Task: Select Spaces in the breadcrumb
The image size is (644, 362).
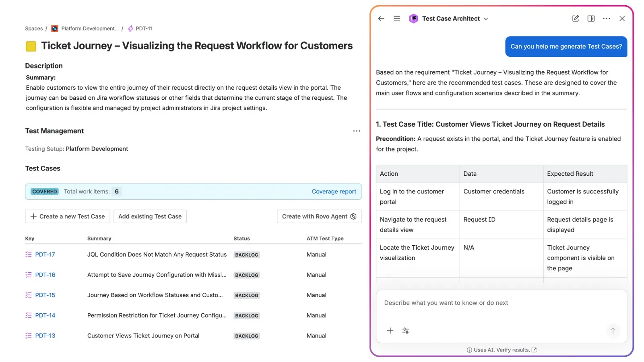Action: coord(34,29)
